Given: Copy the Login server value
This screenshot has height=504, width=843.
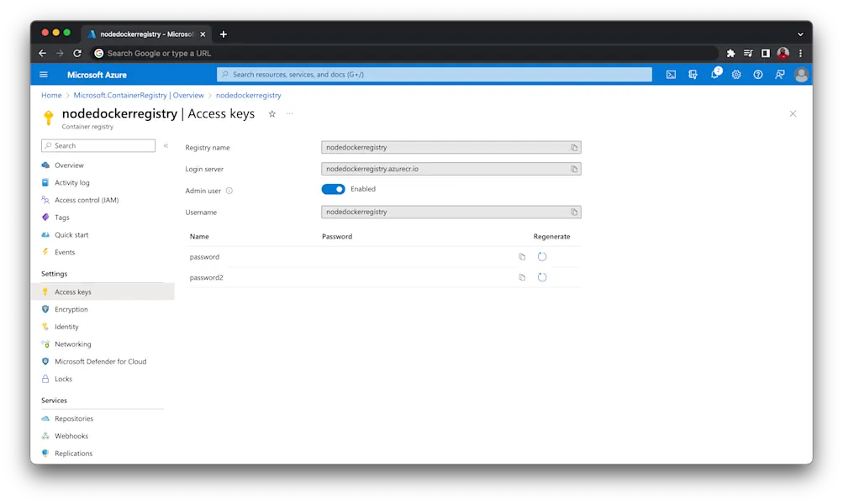Looking at the screenshot, I should pos(575,168).
